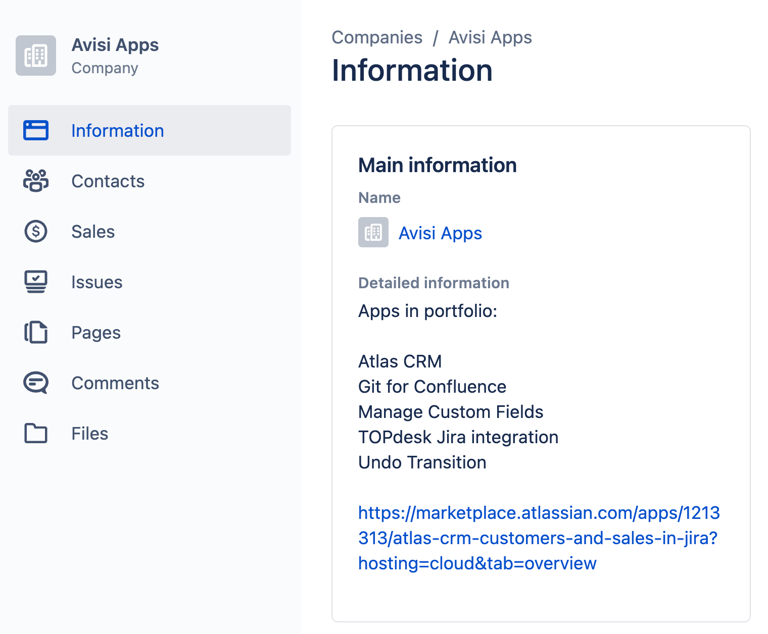The width and height of the screenshot is (768, 634).
Task: Click the Avisi Apps company avatar in sidebar header
Action: pyautogui.click(x=36, y=56)
